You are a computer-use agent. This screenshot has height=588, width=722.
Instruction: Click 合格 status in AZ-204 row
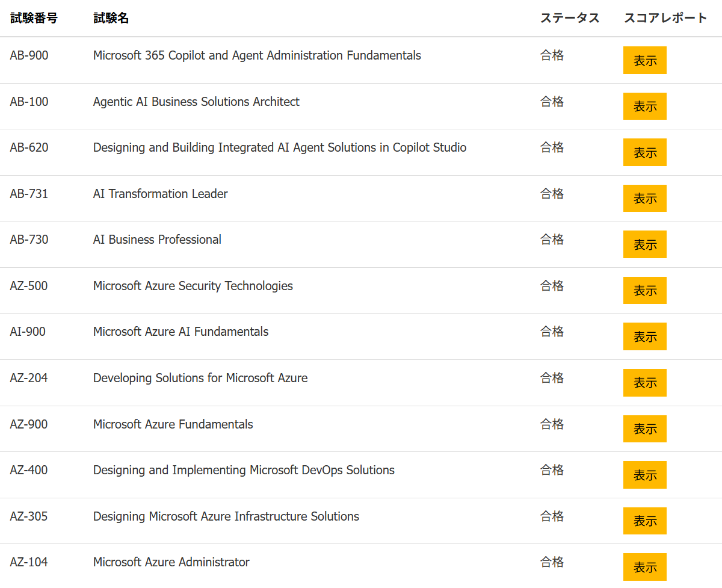552,378
